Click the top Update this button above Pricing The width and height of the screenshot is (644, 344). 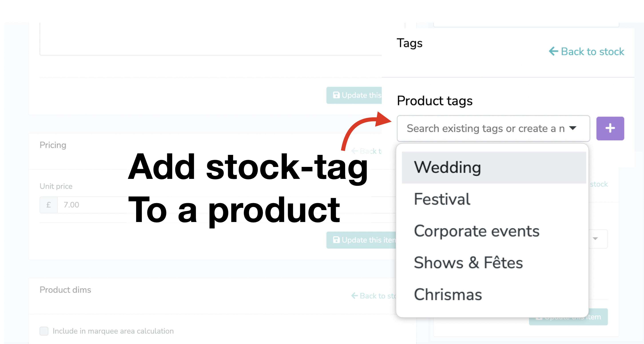(354, 95)
